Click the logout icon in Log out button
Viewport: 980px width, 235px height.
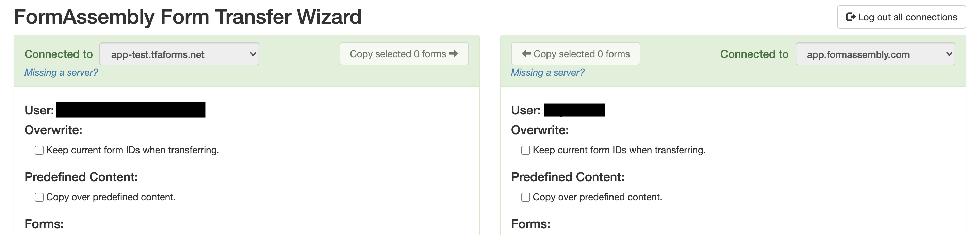tap(850, 17)
